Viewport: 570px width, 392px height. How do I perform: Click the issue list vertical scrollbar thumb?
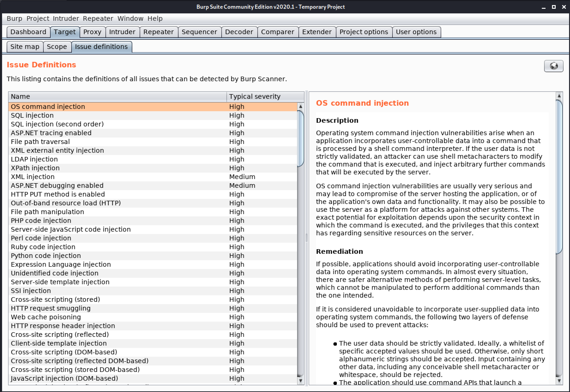300,139
